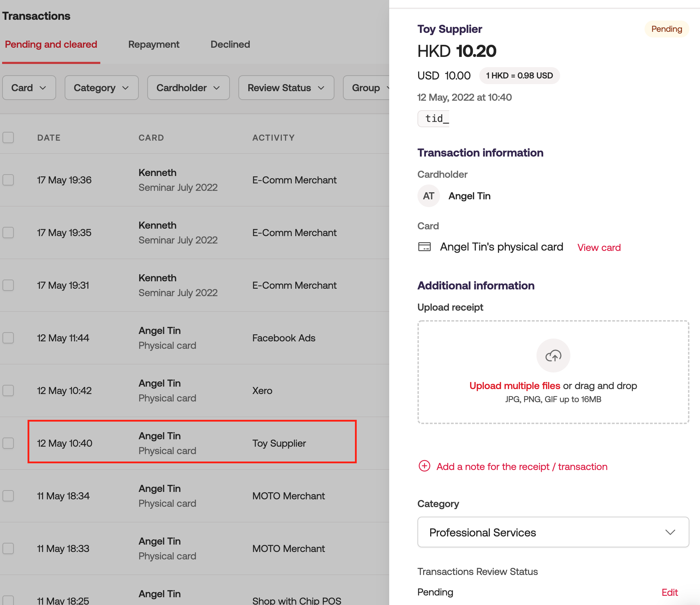Switch to the Repayment tab

(154, 45)
